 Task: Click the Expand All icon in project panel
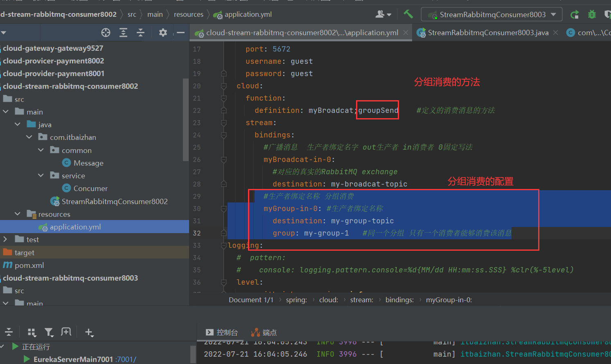(123, 33)
